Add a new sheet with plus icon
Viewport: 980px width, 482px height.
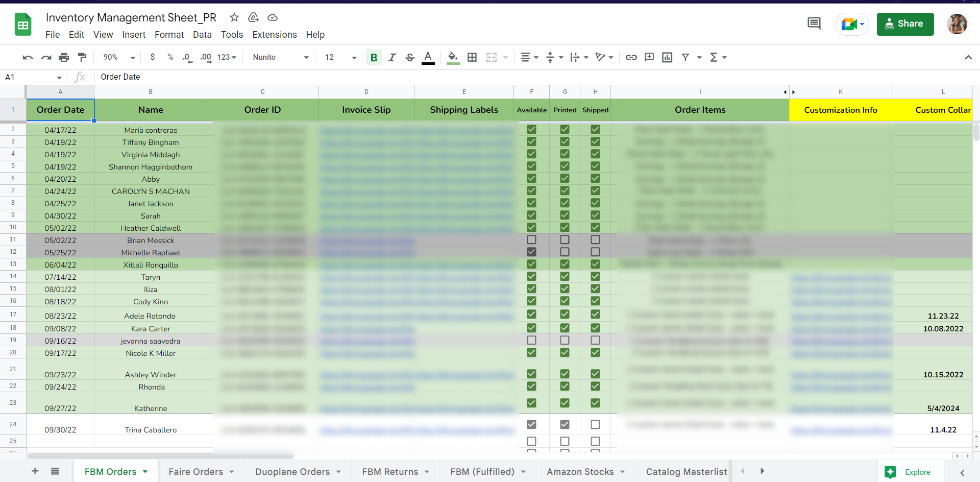coord(35,471)
